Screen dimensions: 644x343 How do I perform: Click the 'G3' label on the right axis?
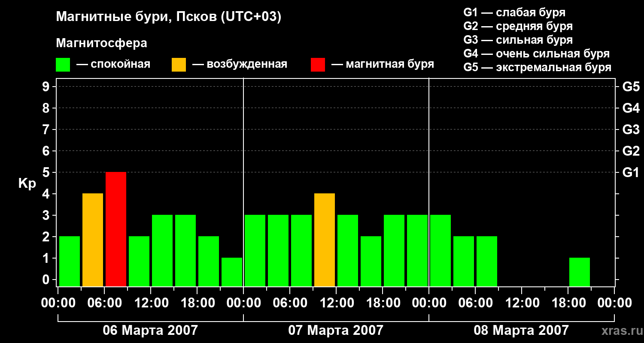[631, 129]
